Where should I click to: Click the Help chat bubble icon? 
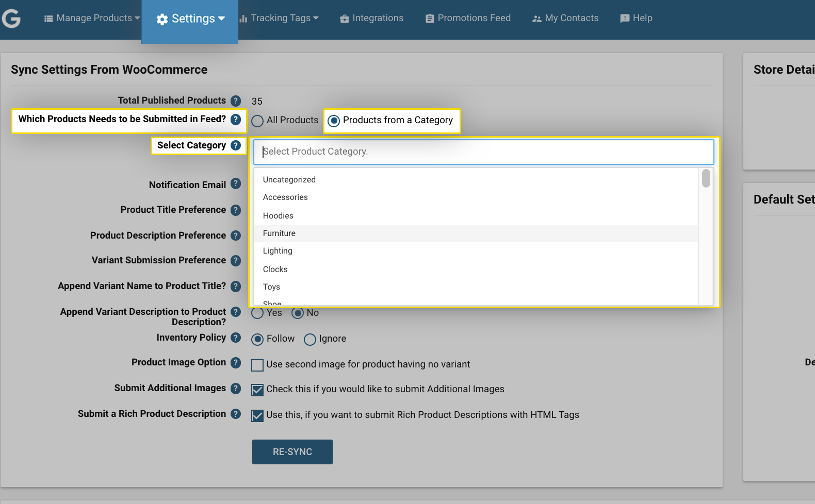point(625,19)
